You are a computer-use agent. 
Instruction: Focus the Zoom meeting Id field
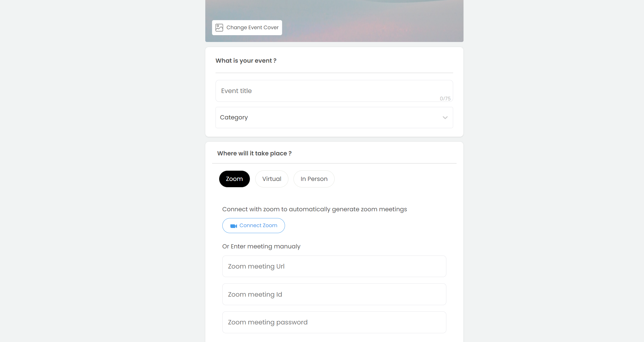tap(334, 294)
